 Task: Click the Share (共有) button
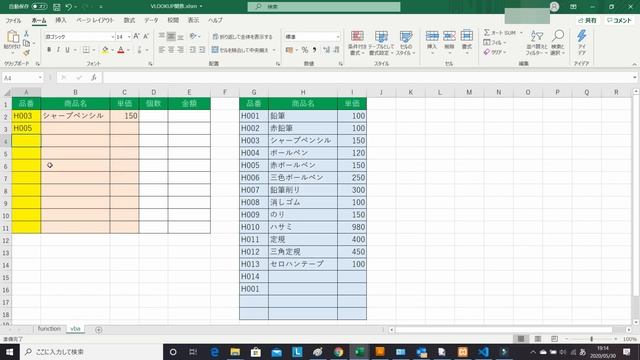coord(587,20)
